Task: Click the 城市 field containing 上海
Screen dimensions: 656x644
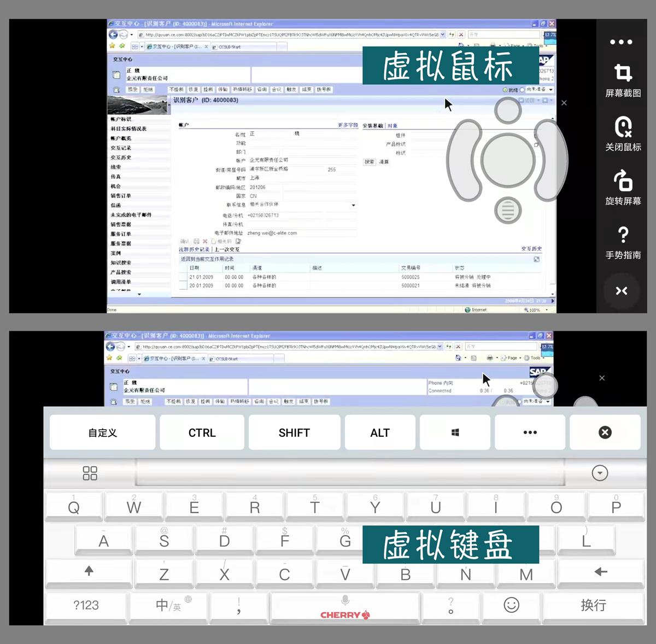Action: [303, 178]
